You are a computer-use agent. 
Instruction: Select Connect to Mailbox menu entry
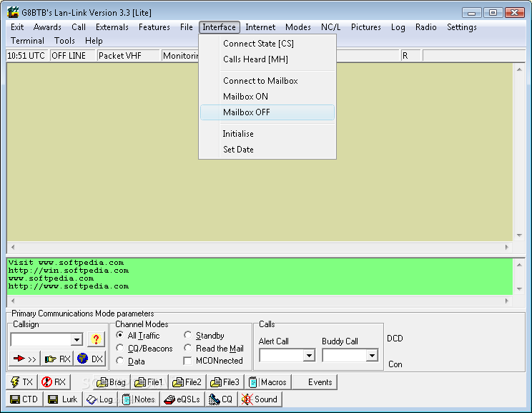click(x=267, y=81)
